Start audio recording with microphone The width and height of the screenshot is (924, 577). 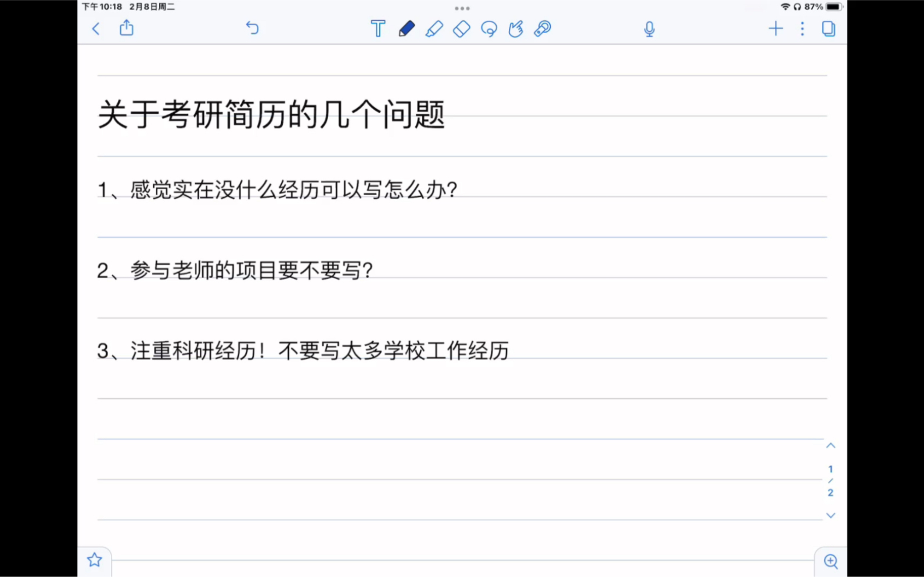[649, 29]
